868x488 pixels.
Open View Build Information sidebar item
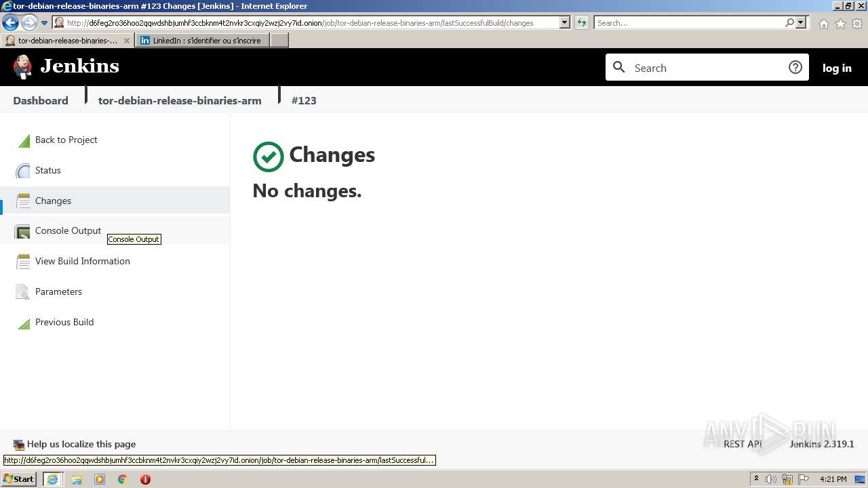tap(83, 261)
